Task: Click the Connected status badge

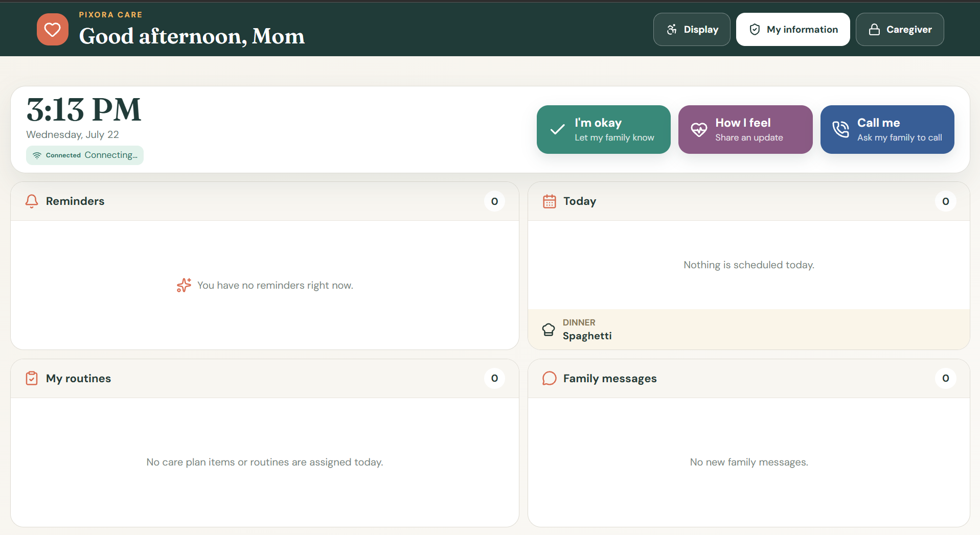Action: pyautogui.click(x=85, y=155)
